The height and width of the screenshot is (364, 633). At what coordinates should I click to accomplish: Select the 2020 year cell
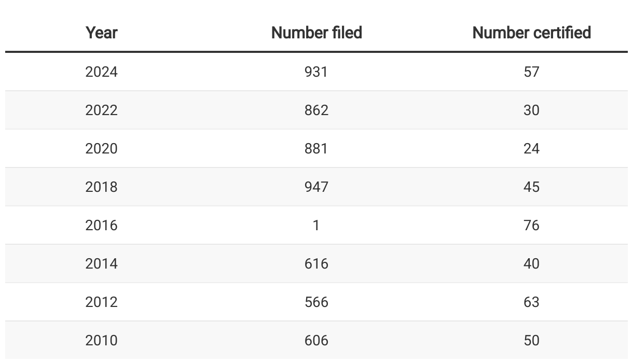pyautogui.click(x=102, y=148)
